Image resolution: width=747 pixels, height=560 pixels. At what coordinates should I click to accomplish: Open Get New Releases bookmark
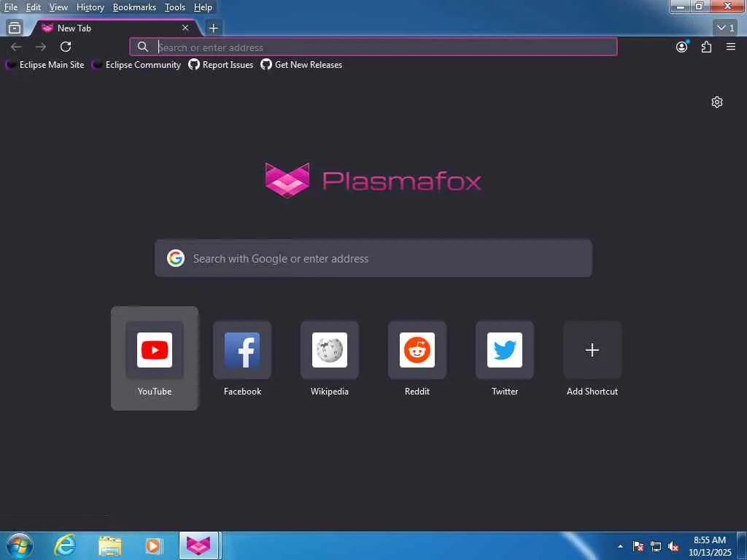[301, 65]
